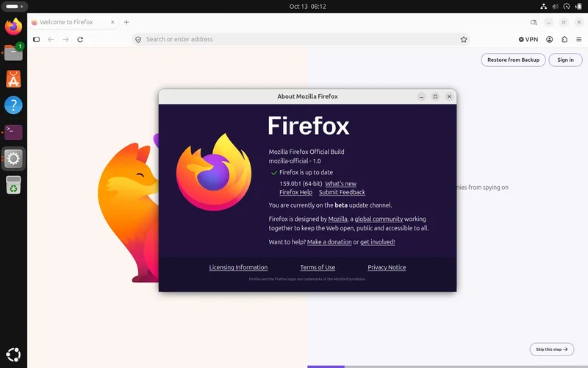Viewport: 588px width, 368px height.
Task: Bookmark page with star icon
Action: click(464, 40)
